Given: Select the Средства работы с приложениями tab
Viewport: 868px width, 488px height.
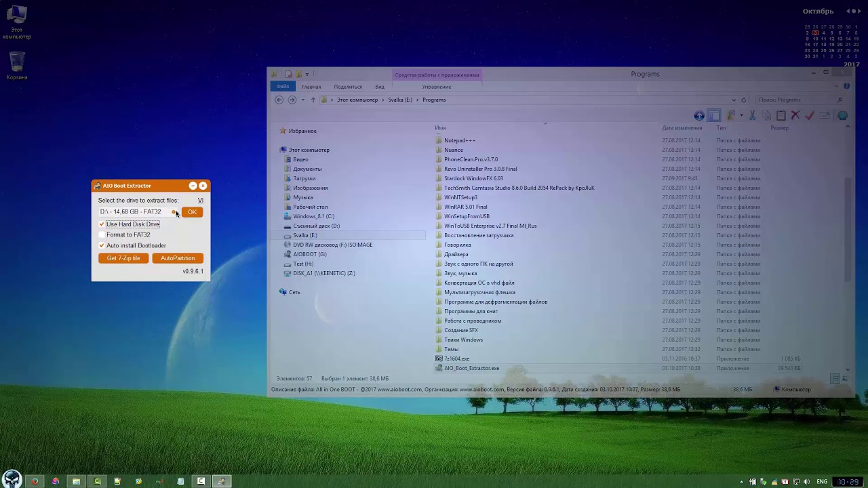Looking at the screenshot, I should pyautogui.click(x=437, y=75).
